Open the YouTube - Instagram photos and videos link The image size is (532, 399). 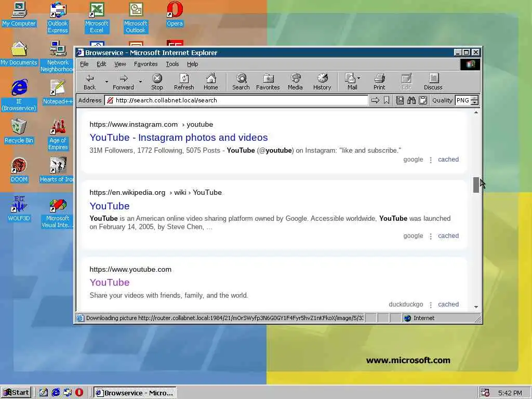tap(179, 137)
